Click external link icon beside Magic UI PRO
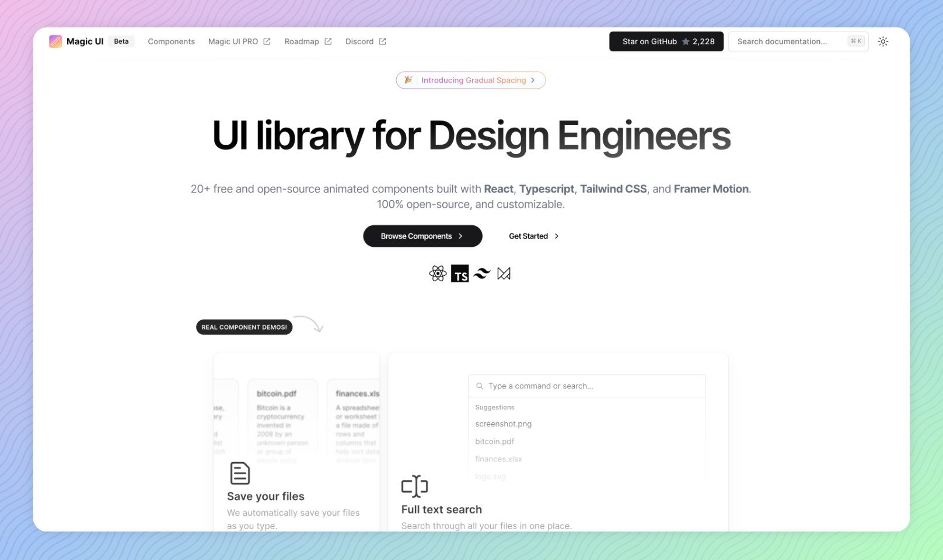Screen dimensions: 943x560 pyautogui.click(x=267, y=41)
